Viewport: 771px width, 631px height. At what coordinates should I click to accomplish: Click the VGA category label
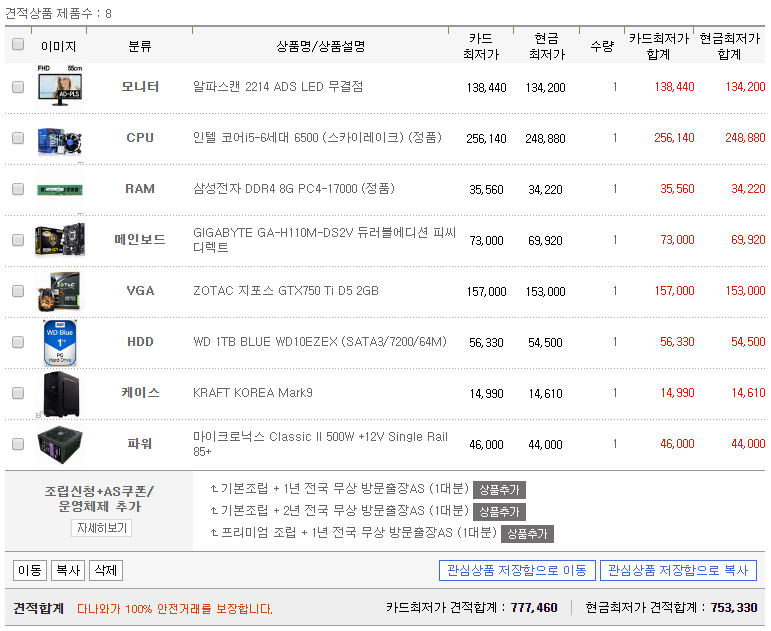pos(140,291)
